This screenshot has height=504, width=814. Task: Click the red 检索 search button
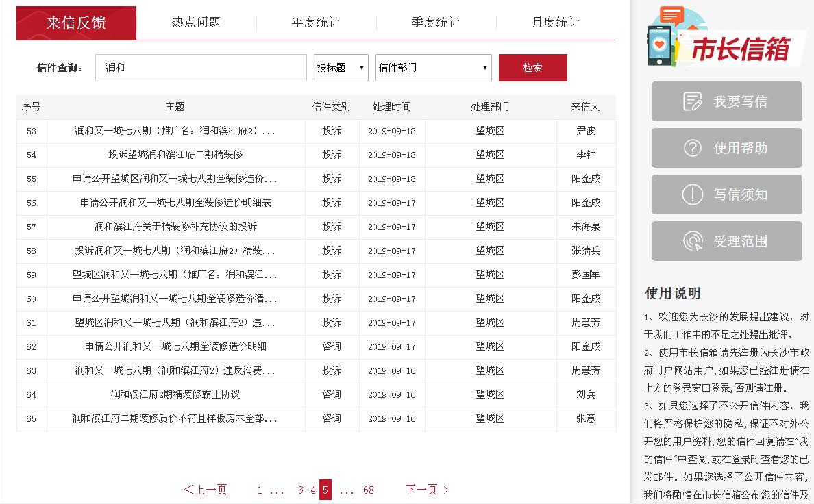[x=533, y=67]
